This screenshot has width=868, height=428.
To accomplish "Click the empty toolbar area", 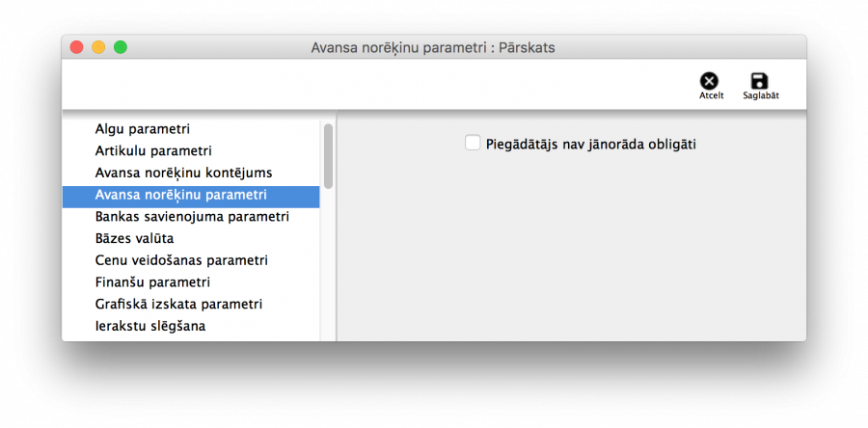I will pyautogui.click(x=386, y=83).
